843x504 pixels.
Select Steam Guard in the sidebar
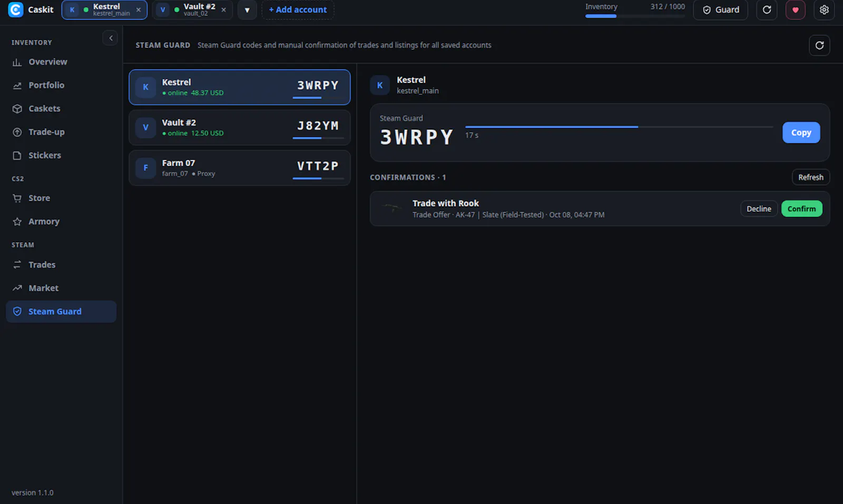point(61,312)
